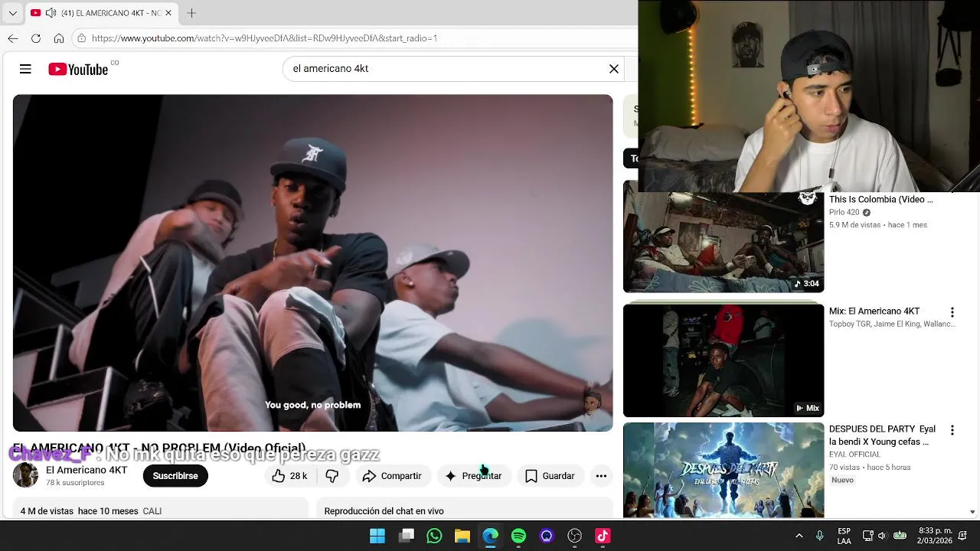980x551 pixels.
Task: Open the browser home page
Action: pos(59,38)
